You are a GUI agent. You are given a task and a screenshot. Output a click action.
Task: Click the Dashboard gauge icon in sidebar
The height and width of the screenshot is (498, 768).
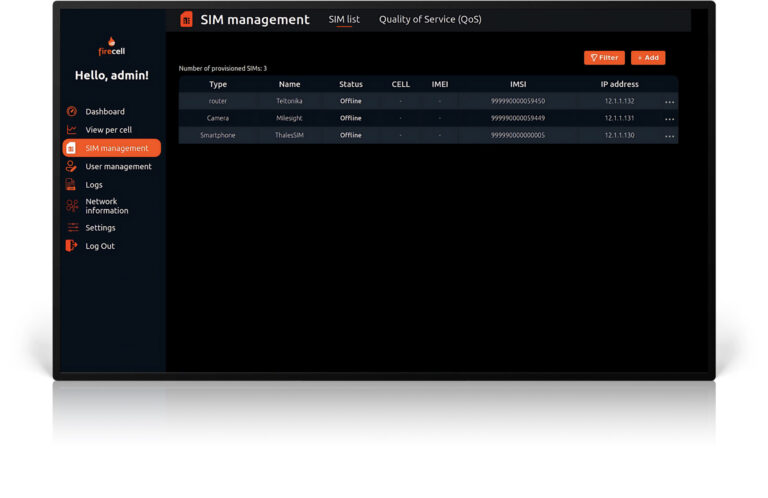coord(71,112)
